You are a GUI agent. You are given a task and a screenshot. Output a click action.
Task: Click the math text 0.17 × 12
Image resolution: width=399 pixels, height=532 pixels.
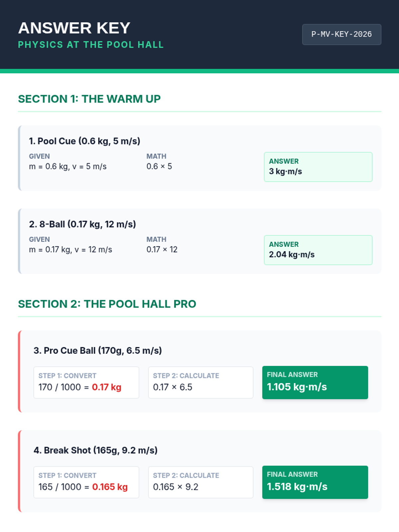[x=162, y=250]
